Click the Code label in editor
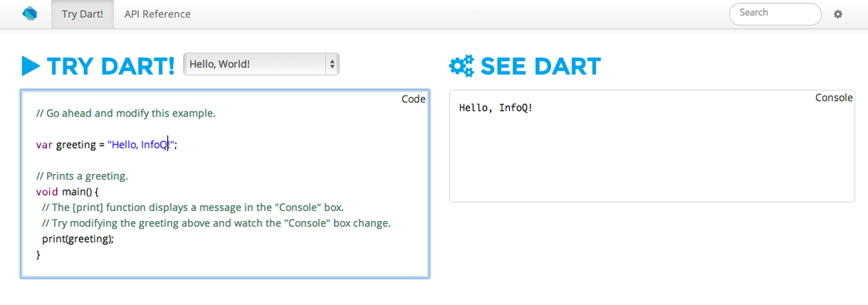This screenshot has width=868, height=305. [x=413, y=99]
